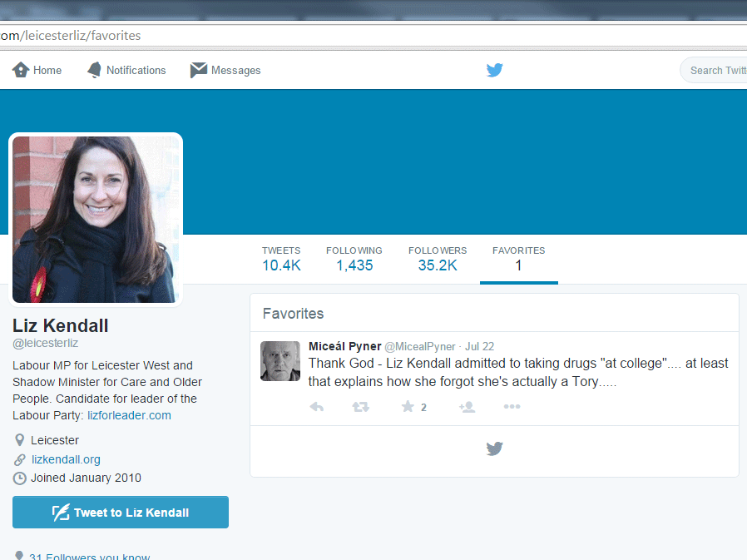Retweet the Miceál Pyner tweet
The height and width of the screenshot is (560, 747).
point(360,407)
